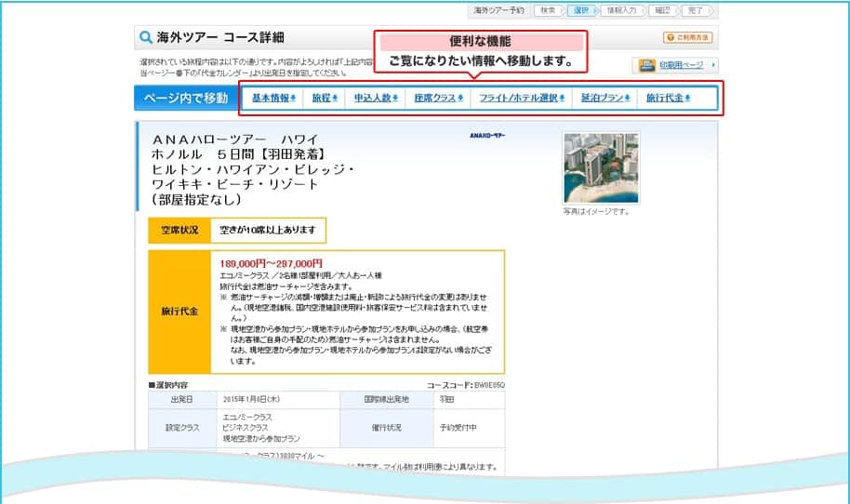
Task: Click the hotel beach thumbnail photo
Action: (x=601, y=167)
